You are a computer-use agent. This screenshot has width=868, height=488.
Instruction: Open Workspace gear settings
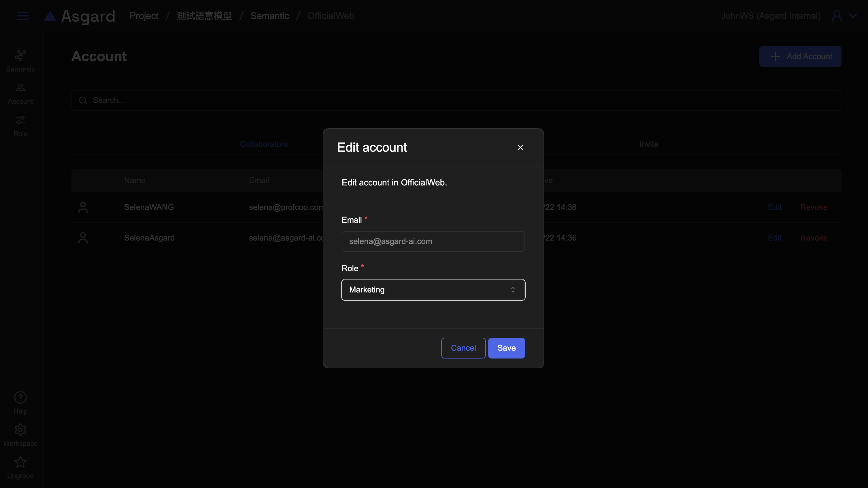click(20, 430)
